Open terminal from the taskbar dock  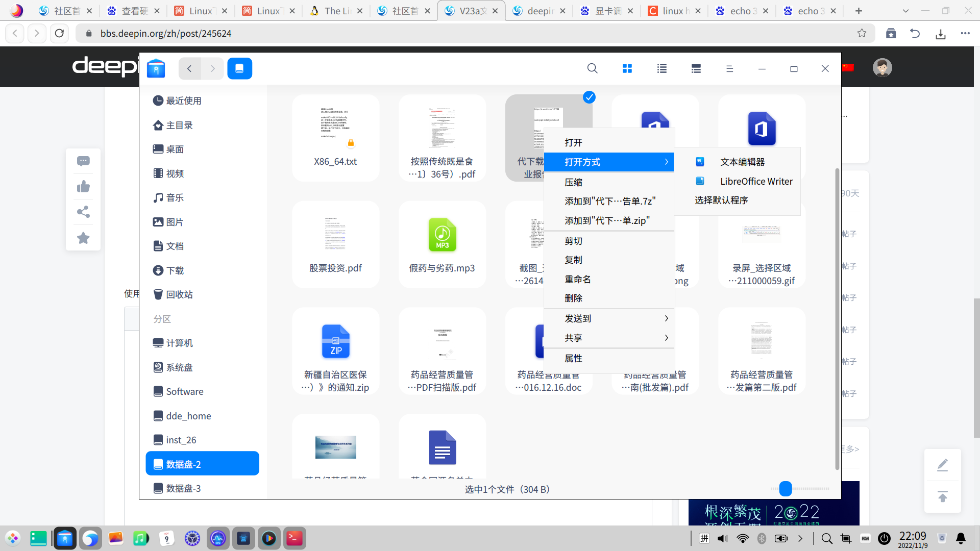click(295, 538)
